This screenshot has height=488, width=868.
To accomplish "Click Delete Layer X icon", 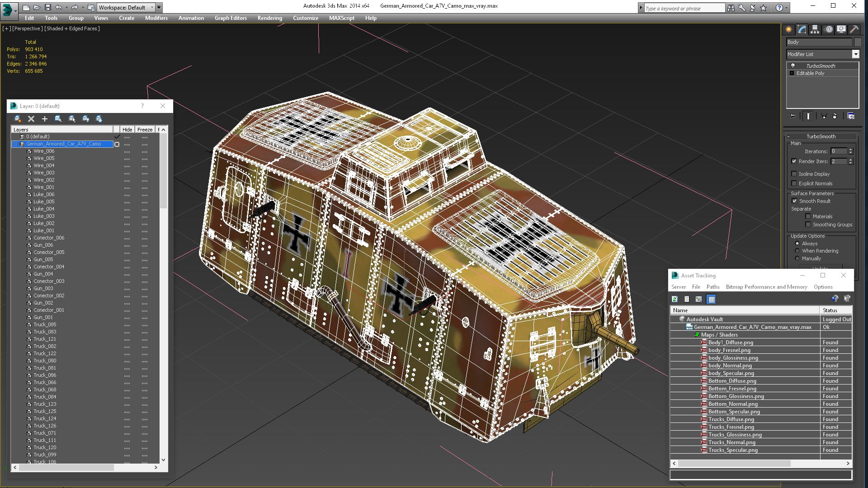I will pyautogui.click(x=31, y=119).
